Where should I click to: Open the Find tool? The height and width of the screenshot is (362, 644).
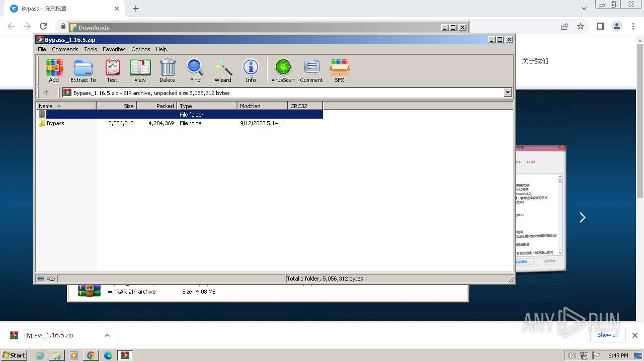(x=195, y=70)
